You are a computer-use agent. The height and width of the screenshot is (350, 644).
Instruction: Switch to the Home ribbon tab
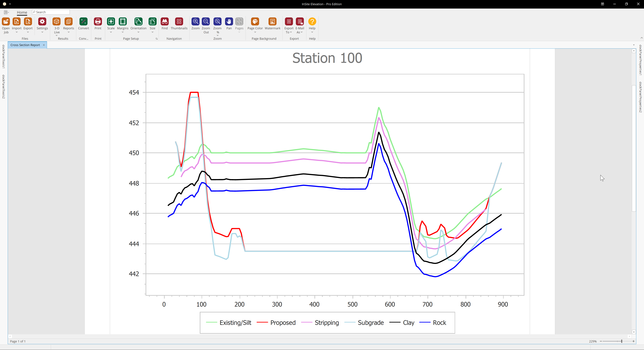22,12
